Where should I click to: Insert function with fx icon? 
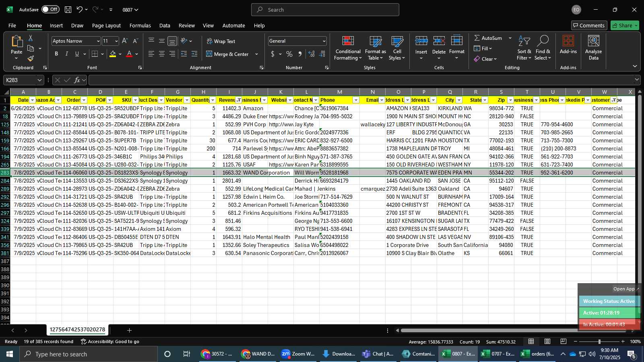[x=77, y=80]
